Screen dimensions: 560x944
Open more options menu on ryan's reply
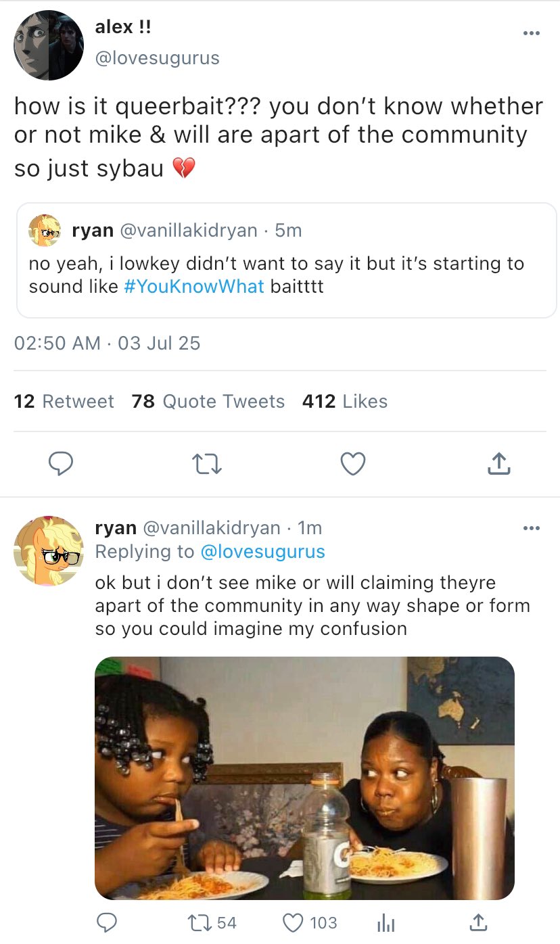[x=532, y=528]
